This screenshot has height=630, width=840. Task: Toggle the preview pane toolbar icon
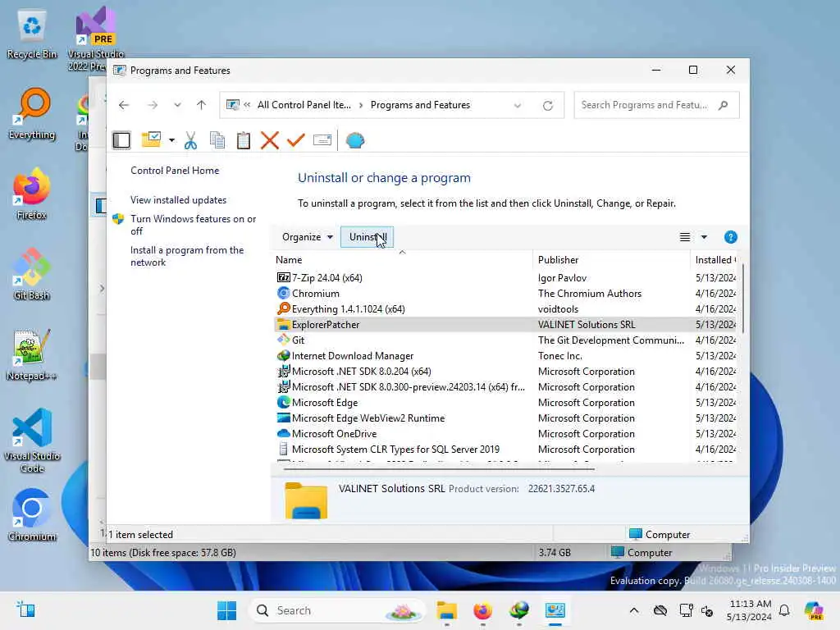point(121,140)
